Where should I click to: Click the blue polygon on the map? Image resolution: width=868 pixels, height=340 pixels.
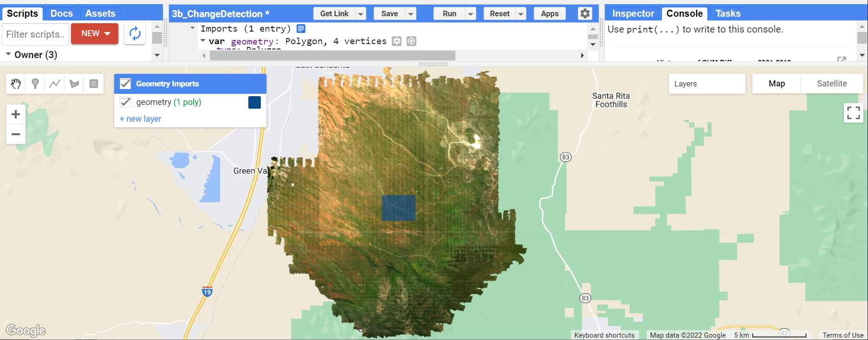pos(399,208)
